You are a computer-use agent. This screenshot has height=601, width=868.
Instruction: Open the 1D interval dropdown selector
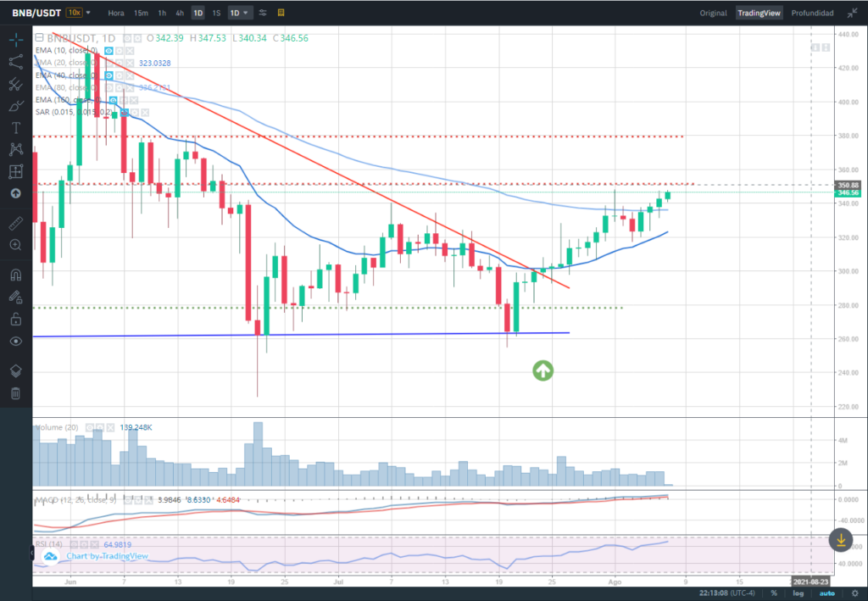pos(239,13)
